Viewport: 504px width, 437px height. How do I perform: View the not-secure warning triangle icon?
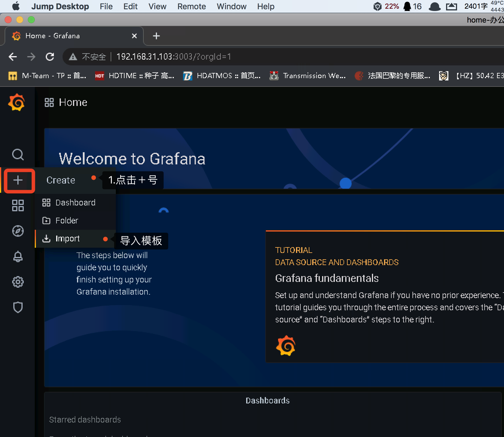click(x=73, y=57)
